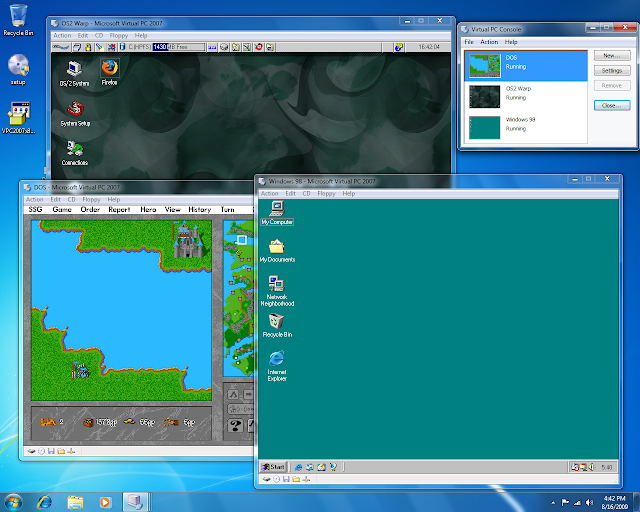640x512 pixels.
Task: Open Edit menu in the Windows 98 VM window
Action: (x=291, y=194)
